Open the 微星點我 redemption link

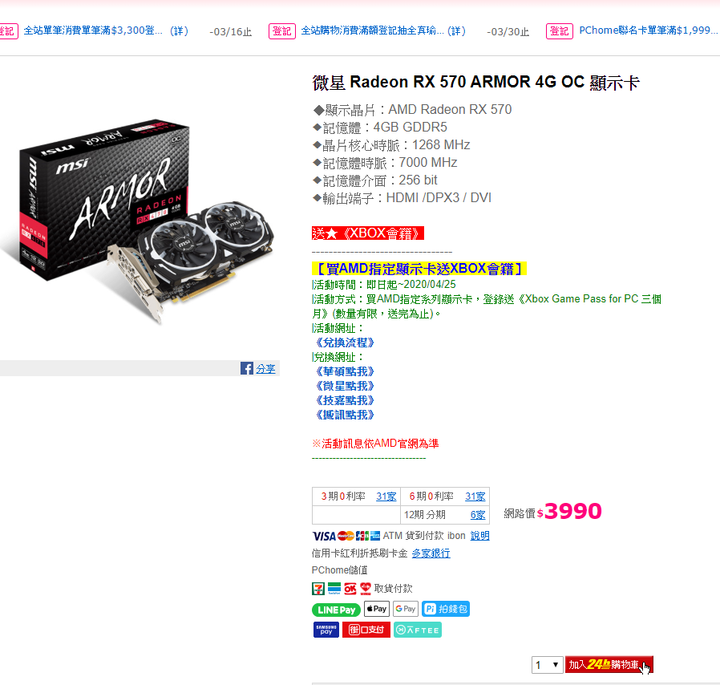pyautogui.click(x=345, y=386)
